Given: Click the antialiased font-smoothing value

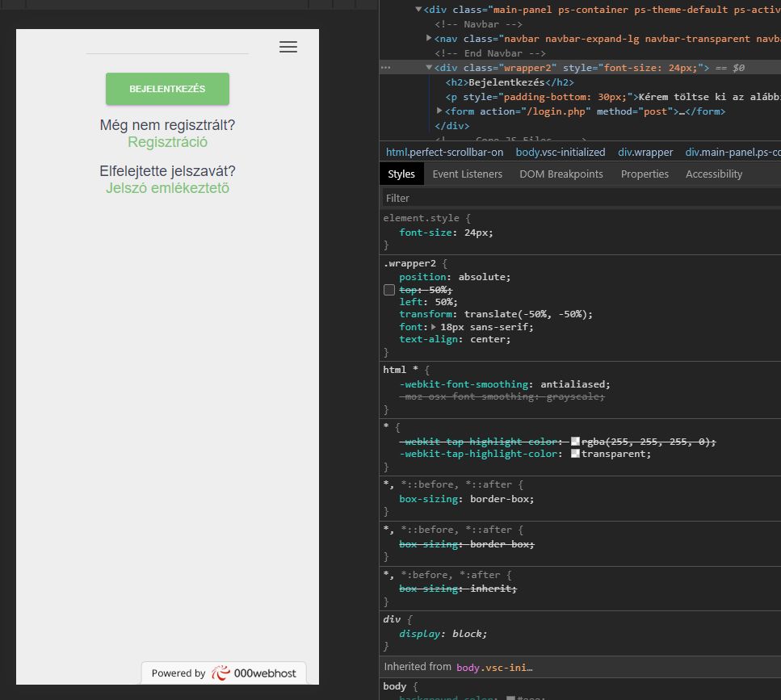Looking at the screenshot, I should tap(573, 384).
